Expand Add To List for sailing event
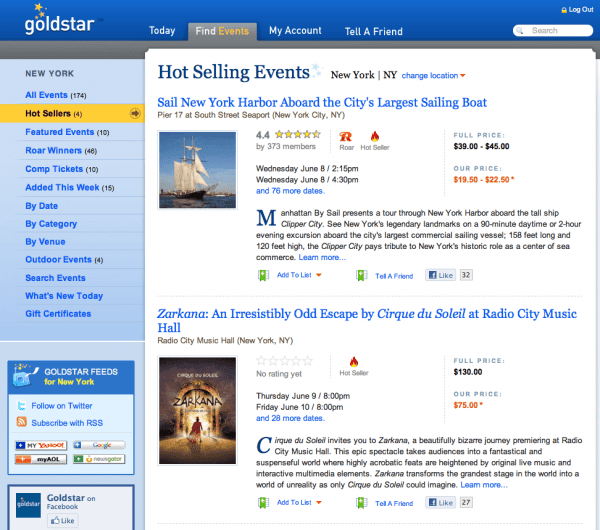This screenshot has height=530, width=600. pyautogui.click(x=299, y=275)
